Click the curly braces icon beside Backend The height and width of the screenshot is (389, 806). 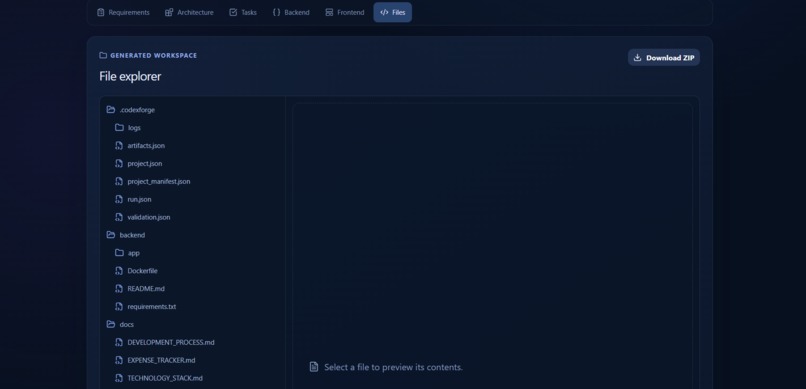(x=276, y=12)
